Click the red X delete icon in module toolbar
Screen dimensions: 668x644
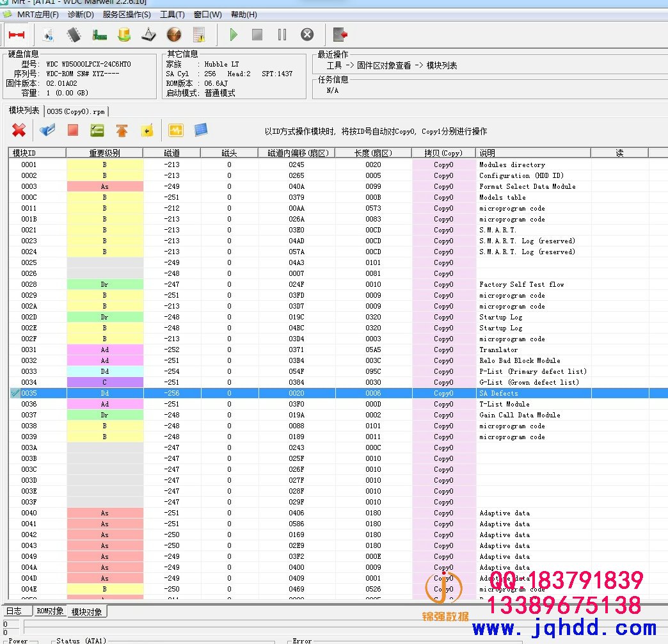pyautogui.click(x=19, y=130)
